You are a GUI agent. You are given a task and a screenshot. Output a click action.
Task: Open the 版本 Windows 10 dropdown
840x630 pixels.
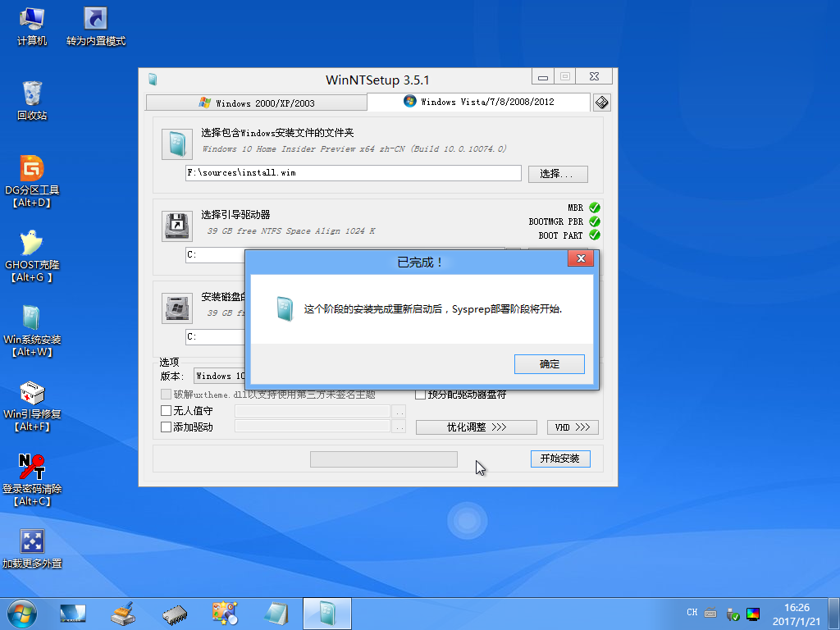point(219,376)
